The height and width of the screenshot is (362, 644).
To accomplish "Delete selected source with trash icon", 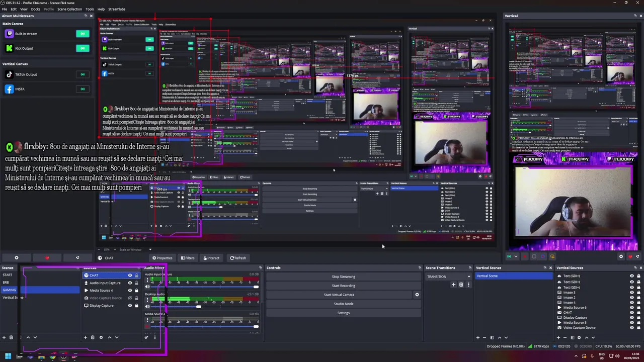I will click(x=93, y=337).
